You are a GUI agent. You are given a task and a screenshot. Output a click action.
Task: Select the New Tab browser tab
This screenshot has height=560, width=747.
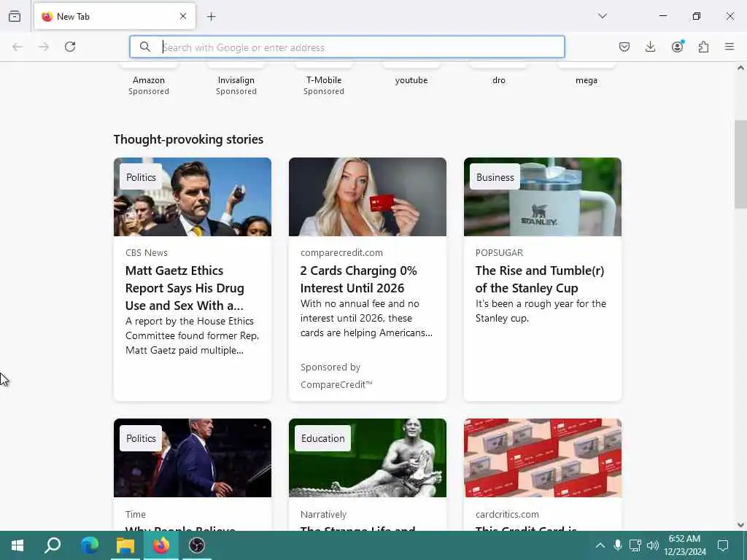tap(115, 16)
